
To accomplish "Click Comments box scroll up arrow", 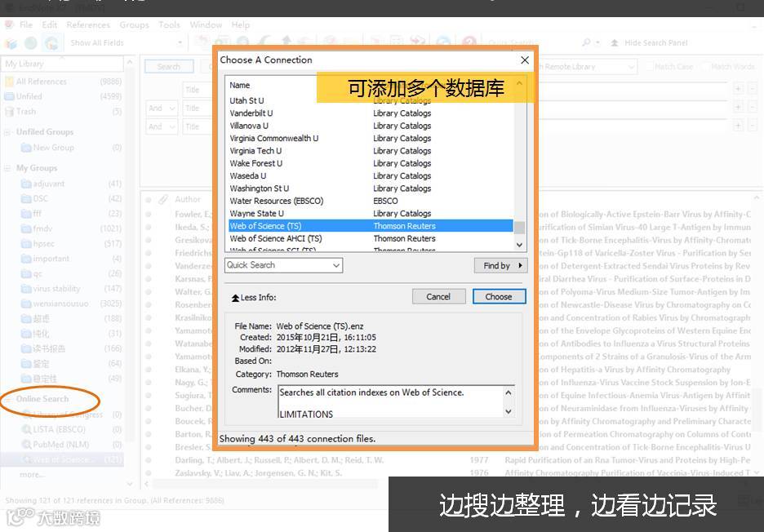I will [x=509, y=392].
